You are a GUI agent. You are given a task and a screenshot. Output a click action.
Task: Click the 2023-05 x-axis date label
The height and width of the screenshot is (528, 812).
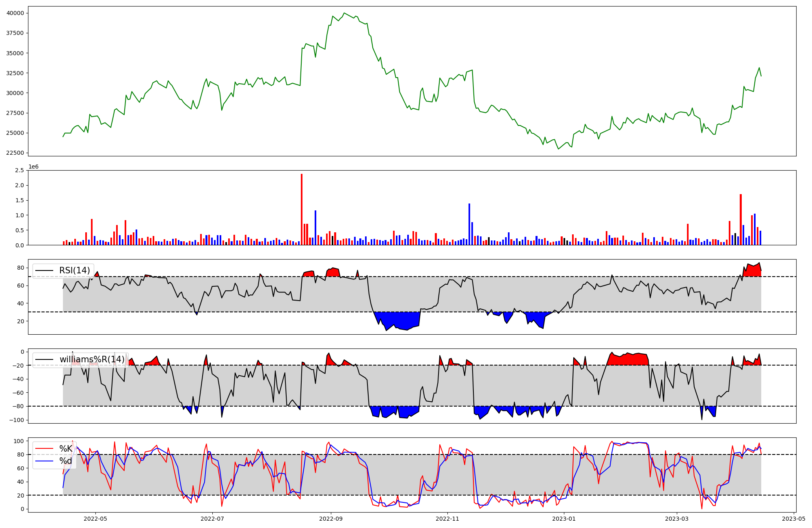tap(793, 519)
